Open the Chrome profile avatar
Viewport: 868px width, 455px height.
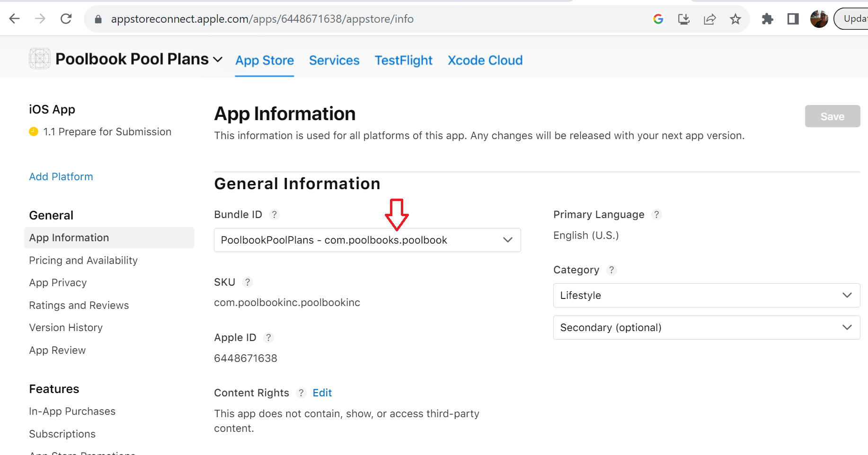(819, 19)
